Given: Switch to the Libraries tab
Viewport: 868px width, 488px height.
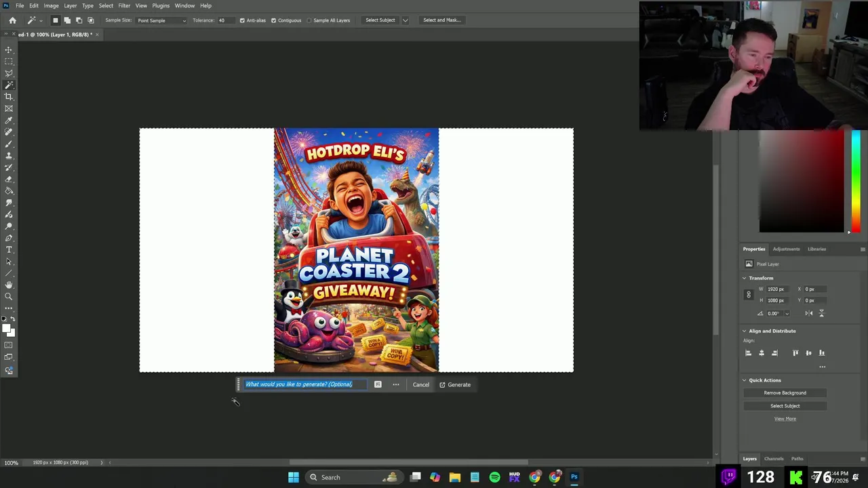Looking at the screenshot, I should [x=816, y=249].
